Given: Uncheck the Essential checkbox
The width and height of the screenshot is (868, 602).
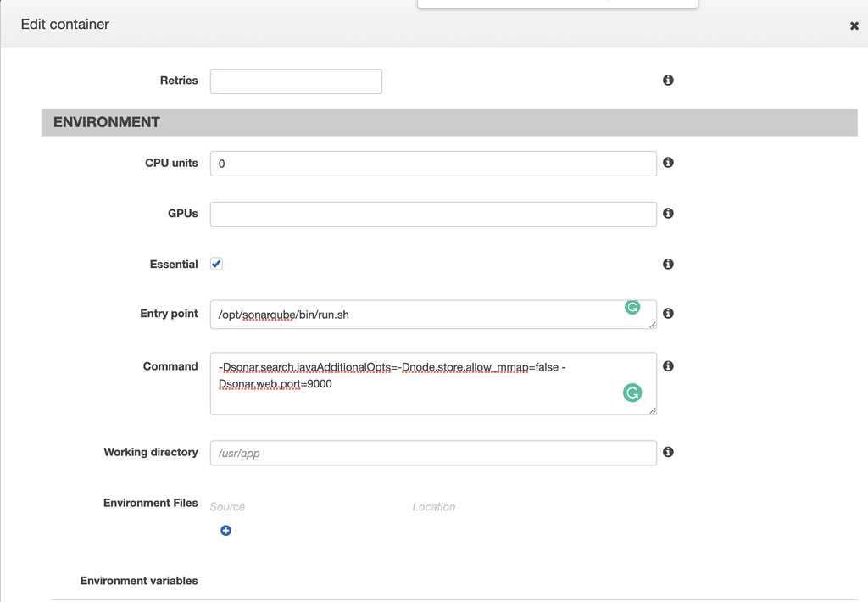Looking at the screenshot, I should point(217,264).
